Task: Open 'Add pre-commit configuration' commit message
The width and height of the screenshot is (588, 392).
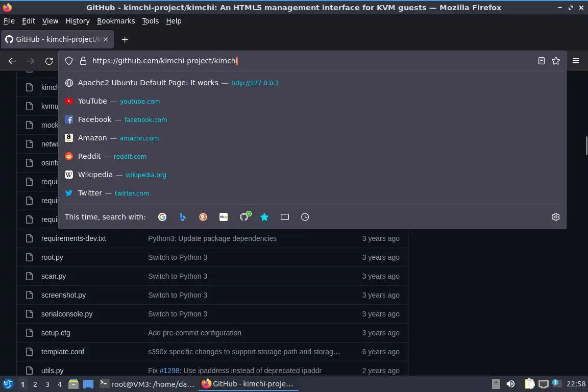Action: pyautogui.click(x=194, y=333)
